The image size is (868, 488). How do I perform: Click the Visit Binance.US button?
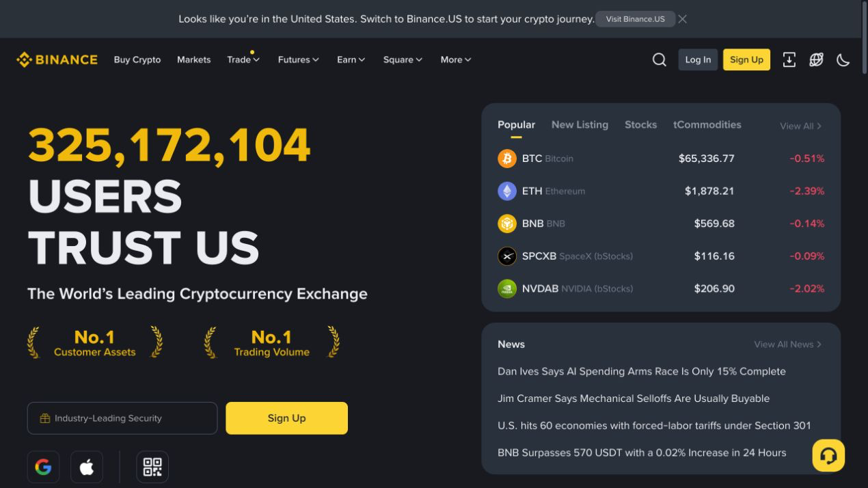(x=635, y=19)
